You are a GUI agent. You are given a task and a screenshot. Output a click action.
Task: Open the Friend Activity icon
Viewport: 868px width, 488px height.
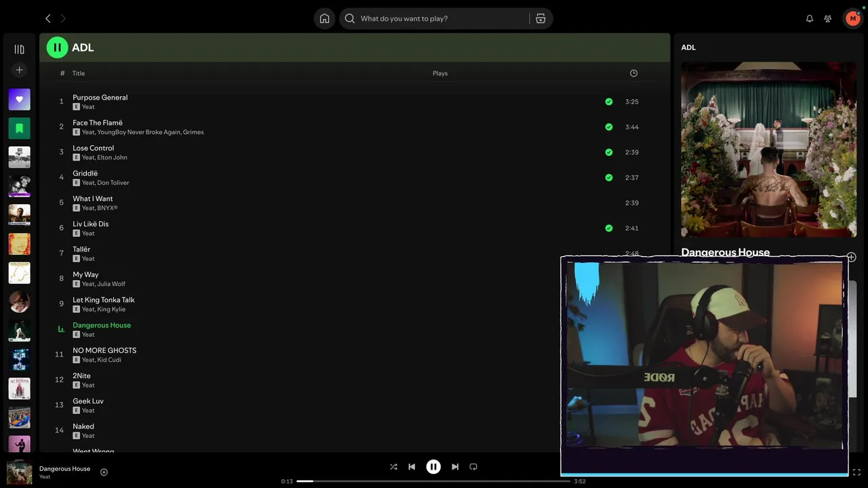(x=827, y=18)
